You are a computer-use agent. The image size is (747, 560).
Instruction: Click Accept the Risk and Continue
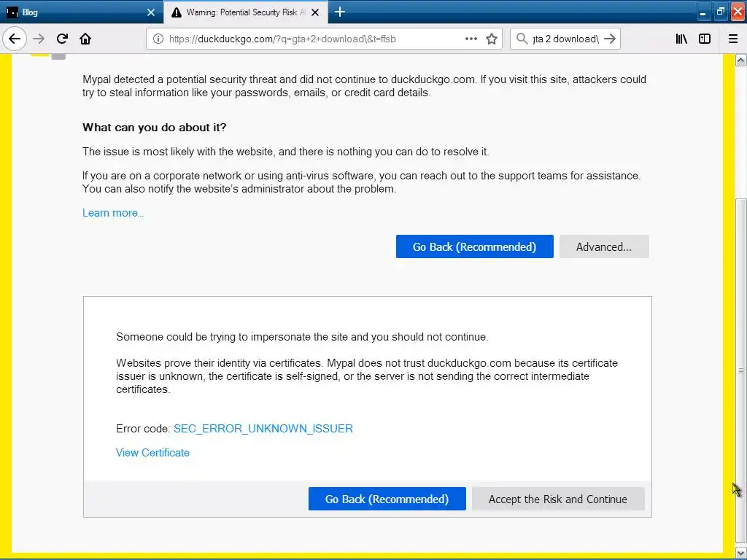(558, 499)
